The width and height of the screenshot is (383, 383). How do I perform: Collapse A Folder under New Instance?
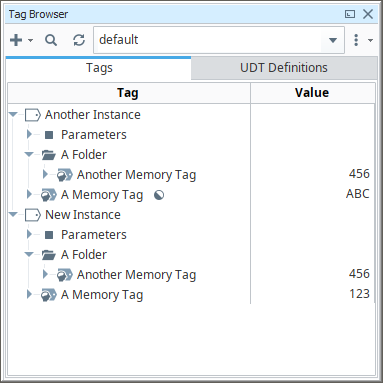pos(29,255)
